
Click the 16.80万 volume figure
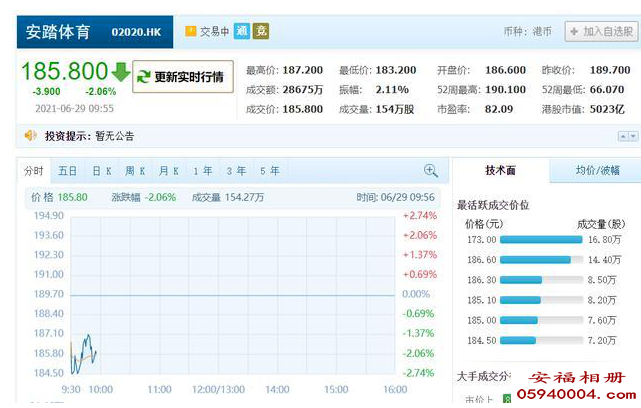click(x=604, y=240)
